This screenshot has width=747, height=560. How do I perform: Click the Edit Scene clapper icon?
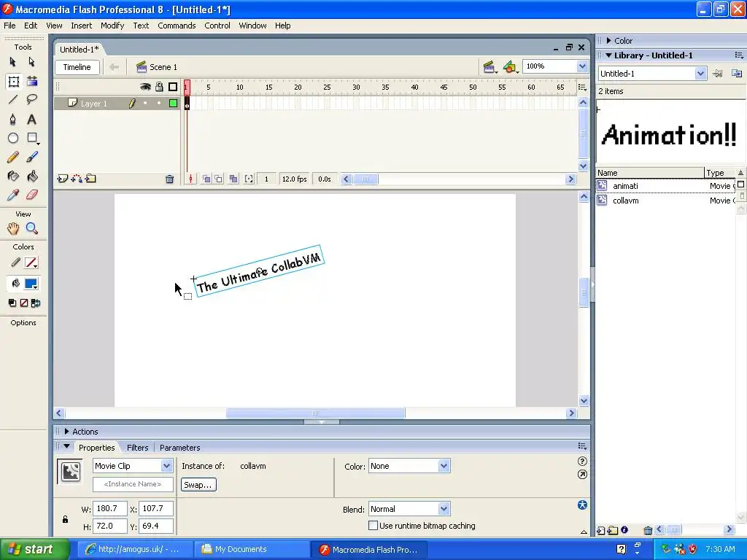coord(489,67)
